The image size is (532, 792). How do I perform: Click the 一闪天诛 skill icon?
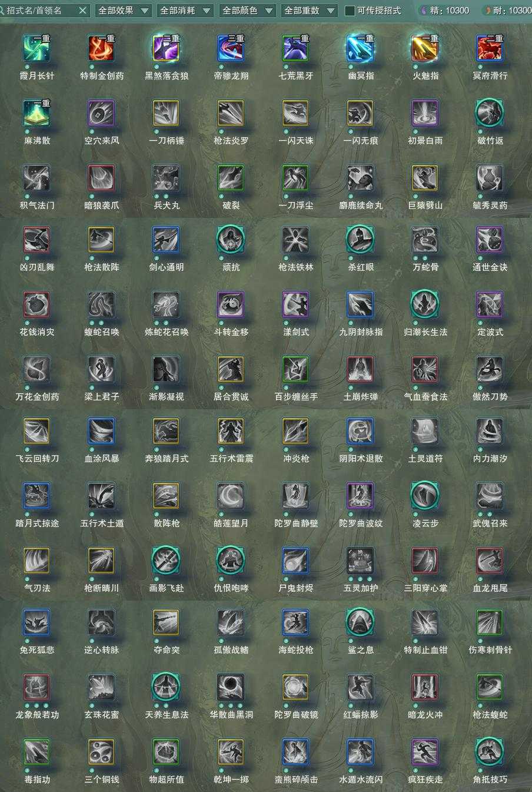pos(295,113)
